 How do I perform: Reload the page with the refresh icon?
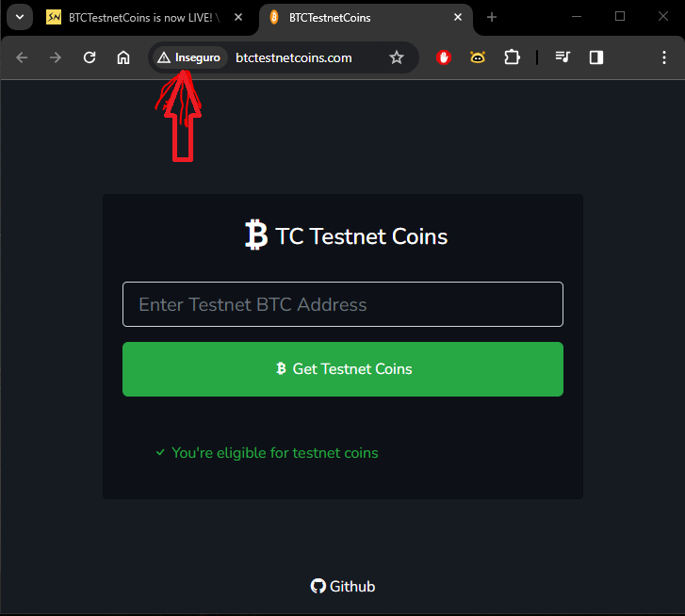(x=90, y=57)
